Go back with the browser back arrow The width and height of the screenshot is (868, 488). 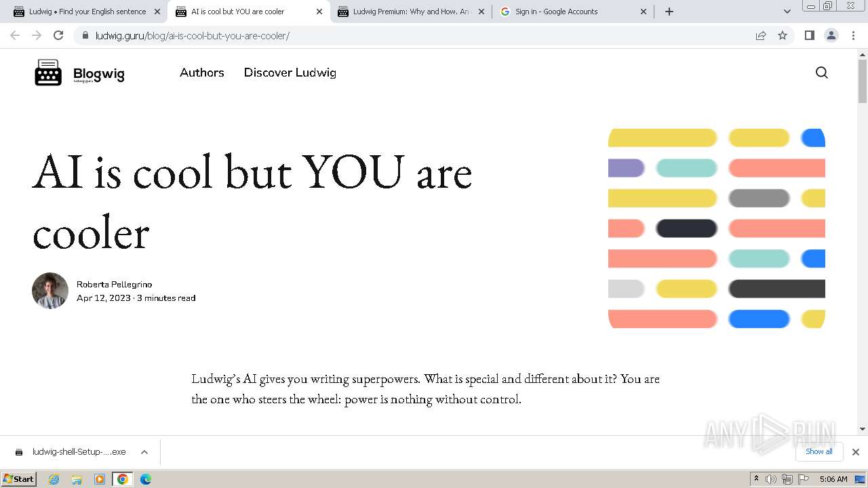pos(15,35)
